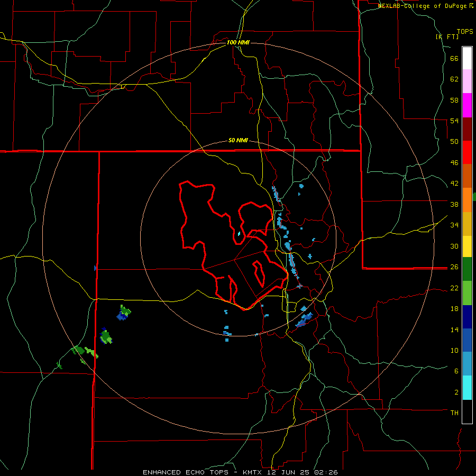Click the medium blue 10-14 kft swatch
This screenshot has height=476, width=476.
[x=467, y=340]
